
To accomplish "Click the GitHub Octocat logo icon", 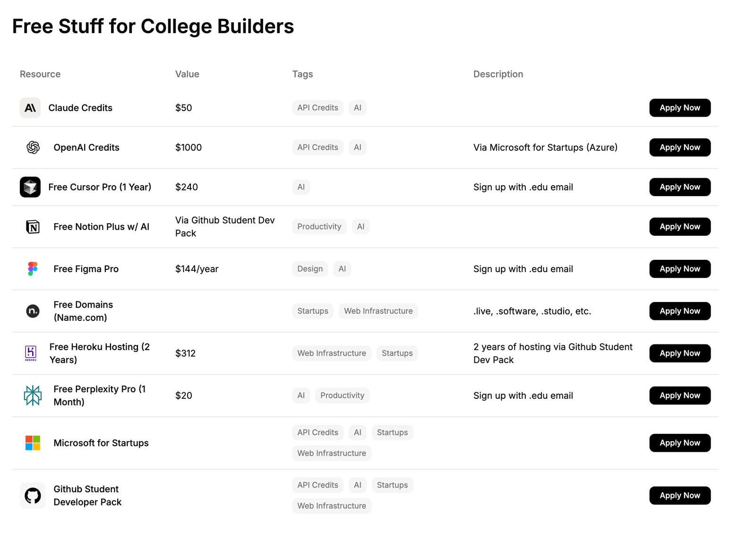I will pyautogui.click(x=33, y=496).
